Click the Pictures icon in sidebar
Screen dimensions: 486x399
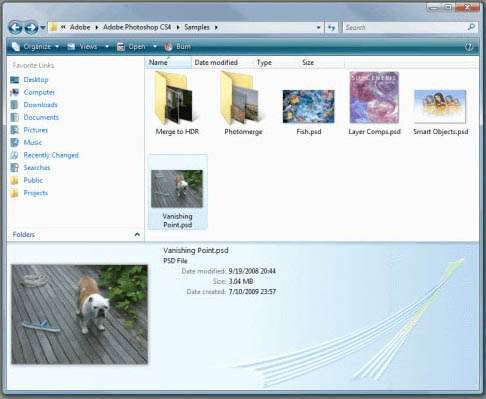pos(15,130)
